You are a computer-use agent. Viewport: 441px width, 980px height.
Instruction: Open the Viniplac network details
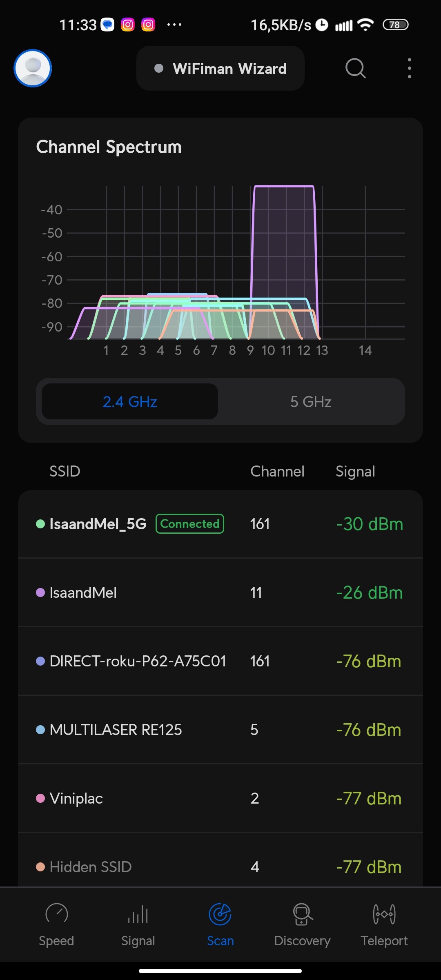[220, 798]
